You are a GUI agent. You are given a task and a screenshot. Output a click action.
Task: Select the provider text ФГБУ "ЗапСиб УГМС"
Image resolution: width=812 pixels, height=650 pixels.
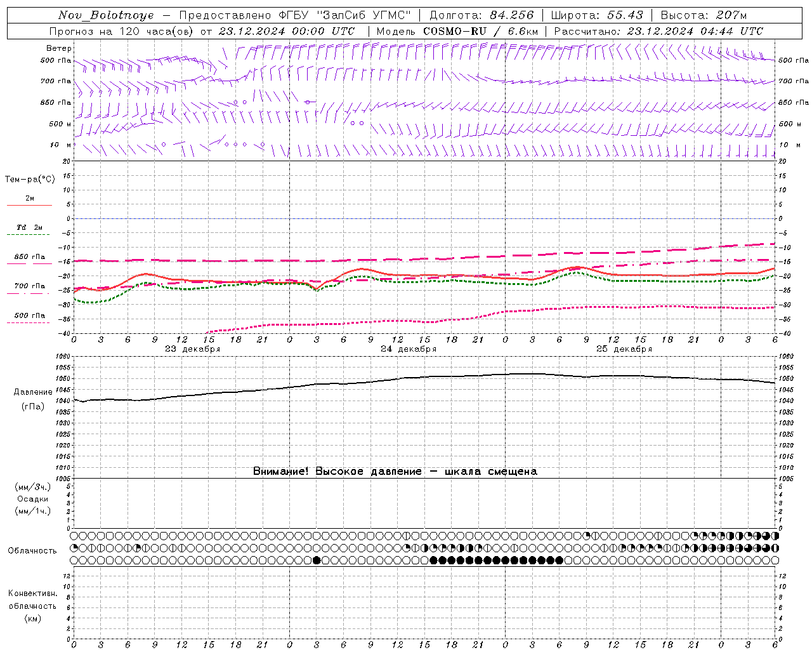pos(344,15)
